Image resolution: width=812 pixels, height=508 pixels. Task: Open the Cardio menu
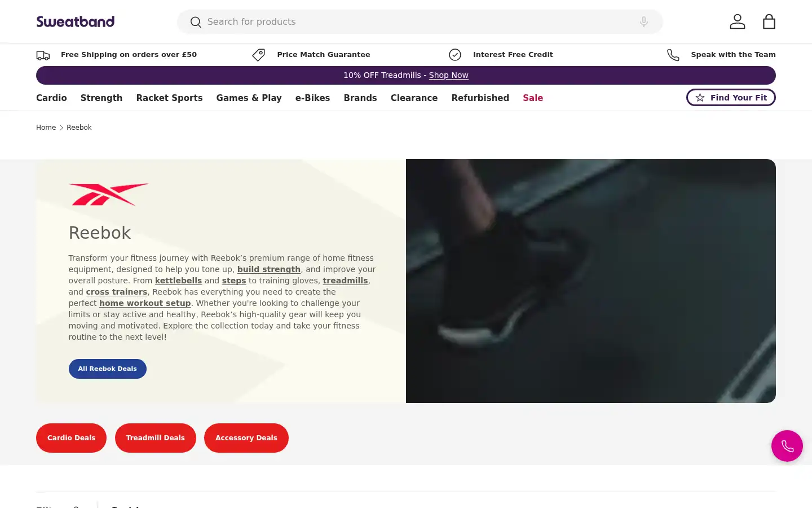(51, 98)
